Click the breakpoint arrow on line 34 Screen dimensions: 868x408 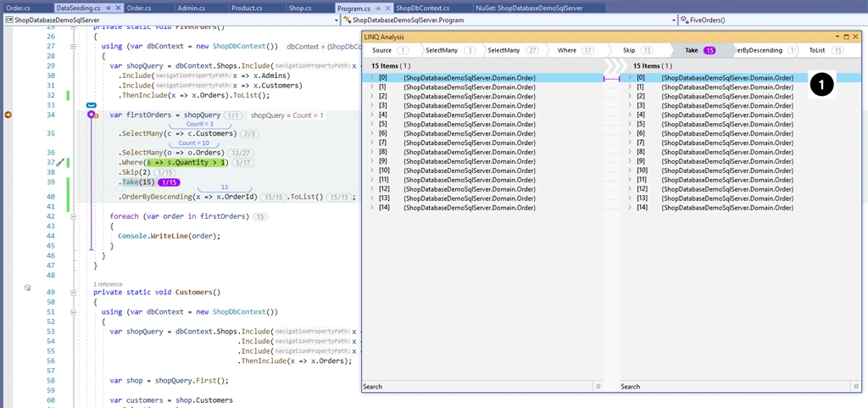click(8, 115)
